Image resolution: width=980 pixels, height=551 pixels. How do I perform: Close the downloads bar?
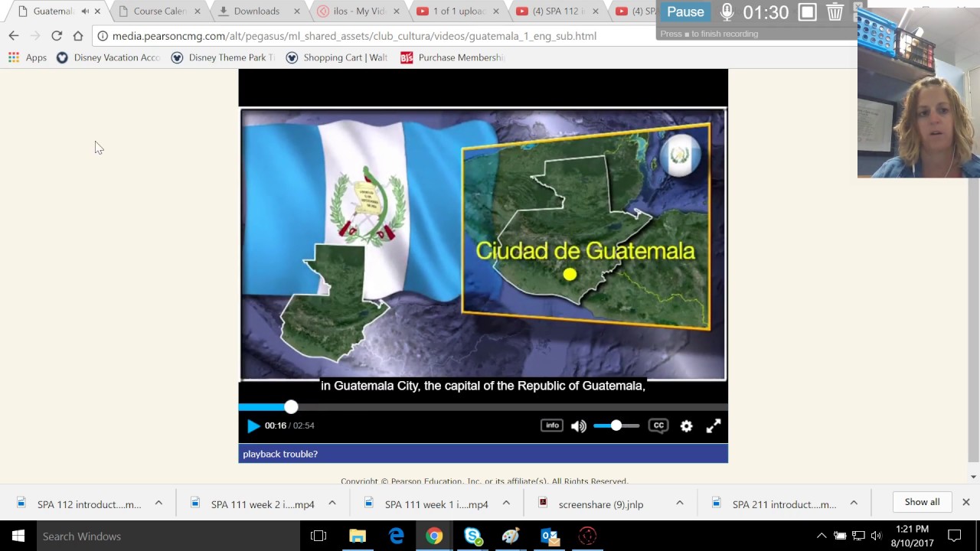coord(966,502)
